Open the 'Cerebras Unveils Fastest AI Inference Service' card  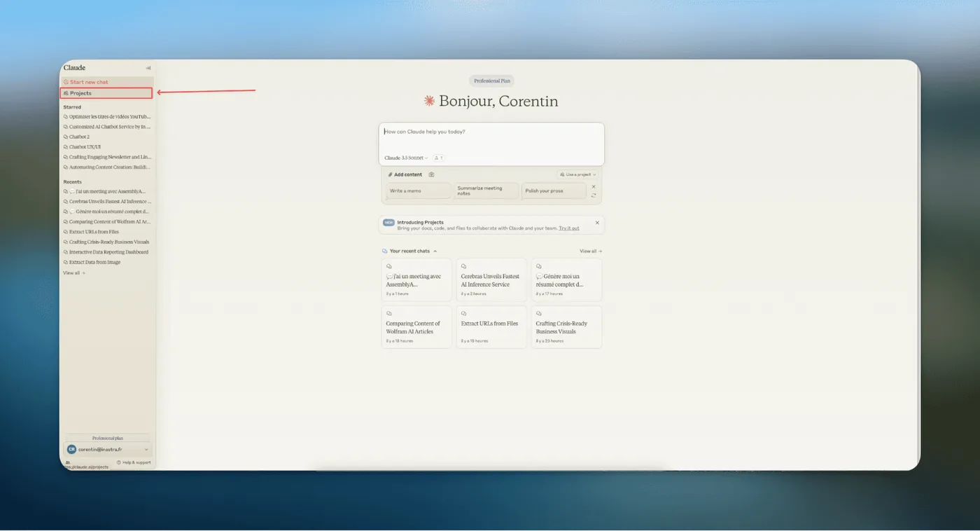click(491, 280)
